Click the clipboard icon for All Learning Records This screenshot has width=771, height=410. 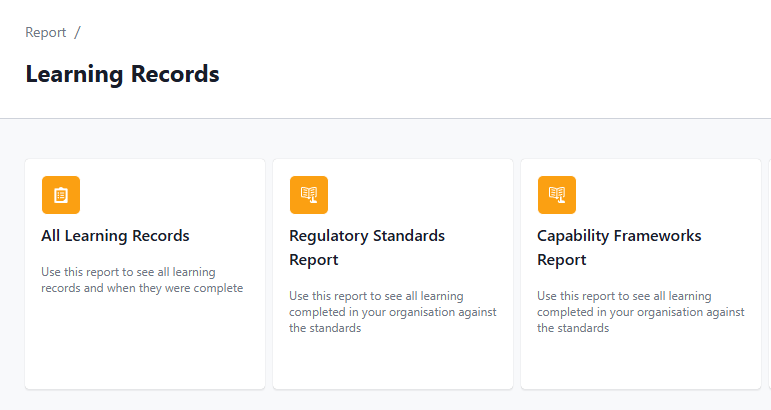61,195
